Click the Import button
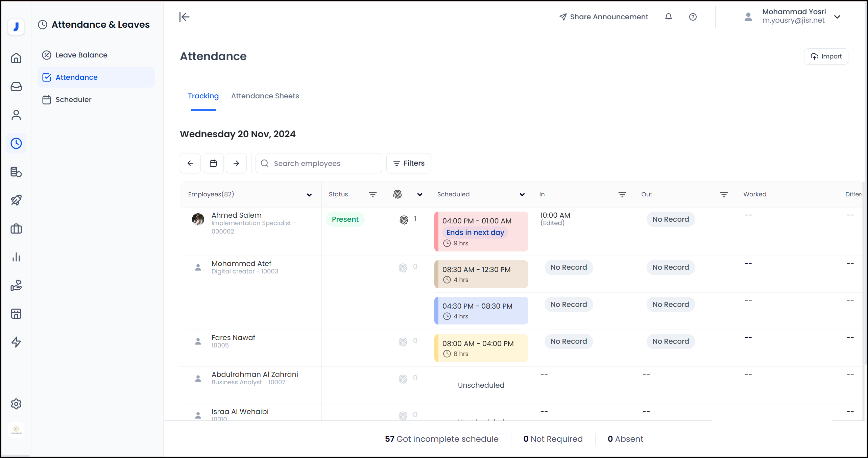The width and height of the screenshot is (868, 458). (x=826, y=56)
